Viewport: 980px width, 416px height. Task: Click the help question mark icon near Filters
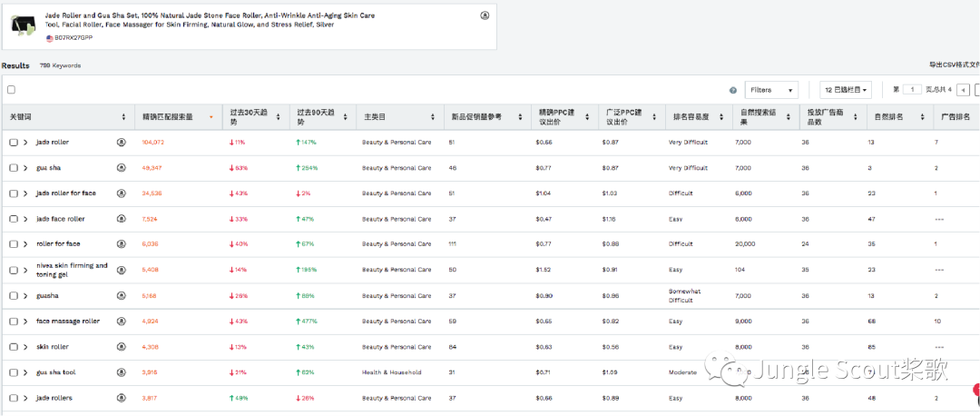click(732, 90)
